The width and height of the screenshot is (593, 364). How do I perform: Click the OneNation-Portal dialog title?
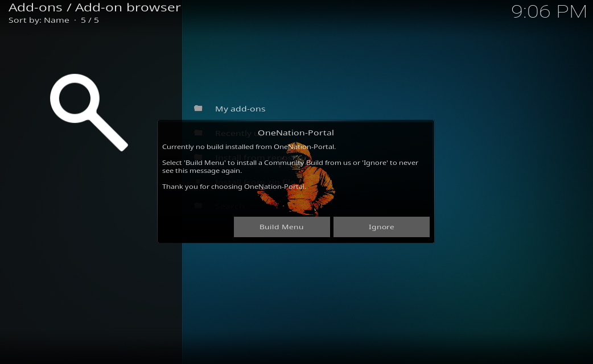point(296,133)
